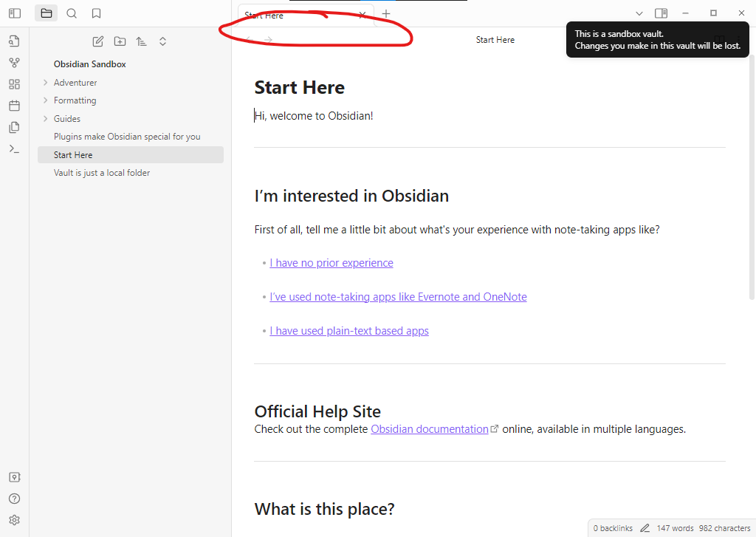This screenshot has height=537, width=756.
Task: Collapse the left sidebar
Action: pyautogui.click(x=15, y=13)
